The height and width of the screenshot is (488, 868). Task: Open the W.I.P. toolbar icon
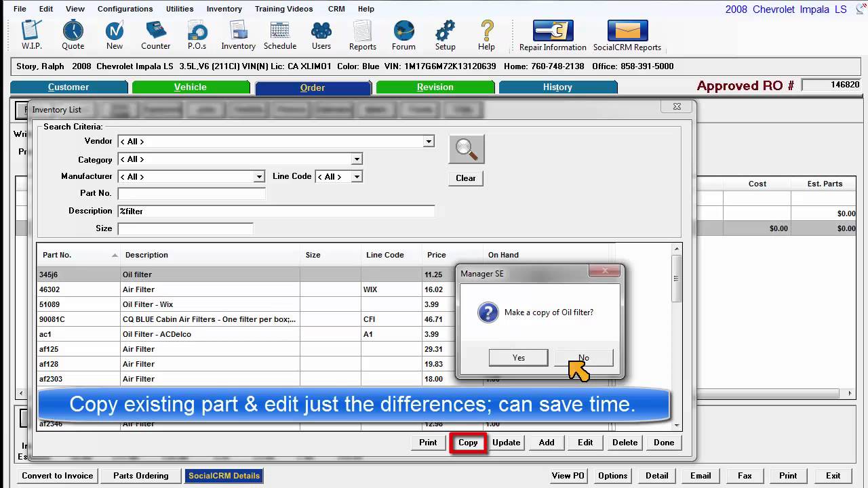click(x=32, y=35)
